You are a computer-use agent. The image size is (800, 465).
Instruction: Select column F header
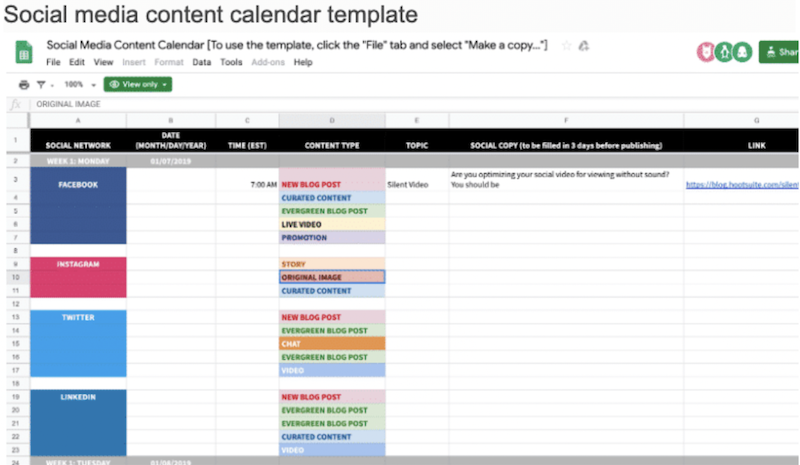click(566, 120)
